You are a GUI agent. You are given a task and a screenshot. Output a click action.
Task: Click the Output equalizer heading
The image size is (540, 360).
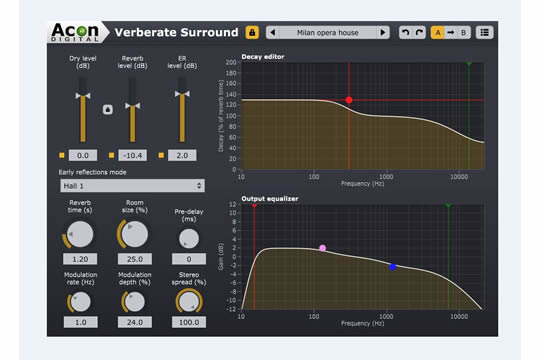point(270,199)
